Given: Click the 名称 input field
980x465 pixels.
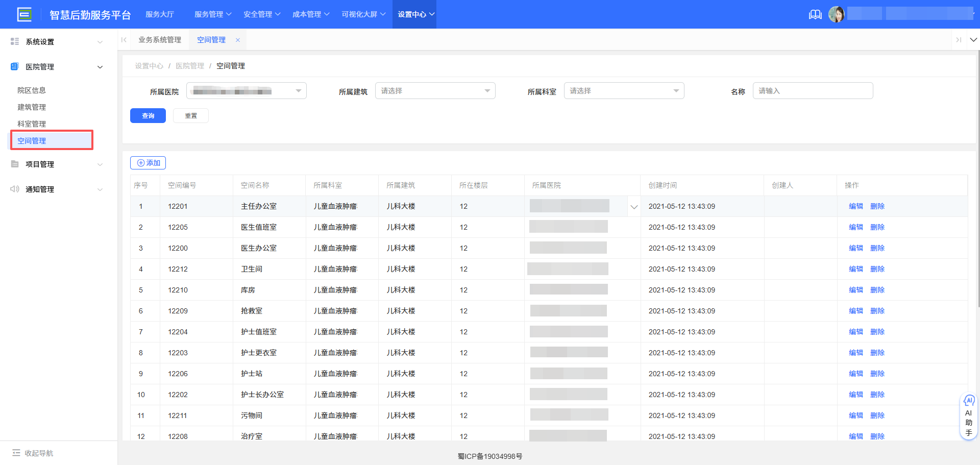Looking at the screenshot, I should coord(813,91).
